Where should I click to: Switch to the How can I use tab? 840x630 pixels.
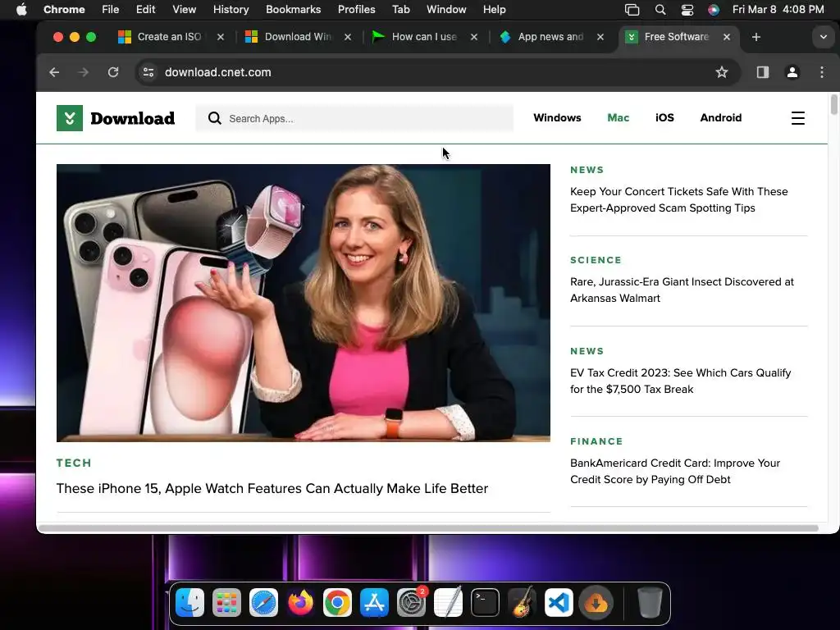pos(424,37)
